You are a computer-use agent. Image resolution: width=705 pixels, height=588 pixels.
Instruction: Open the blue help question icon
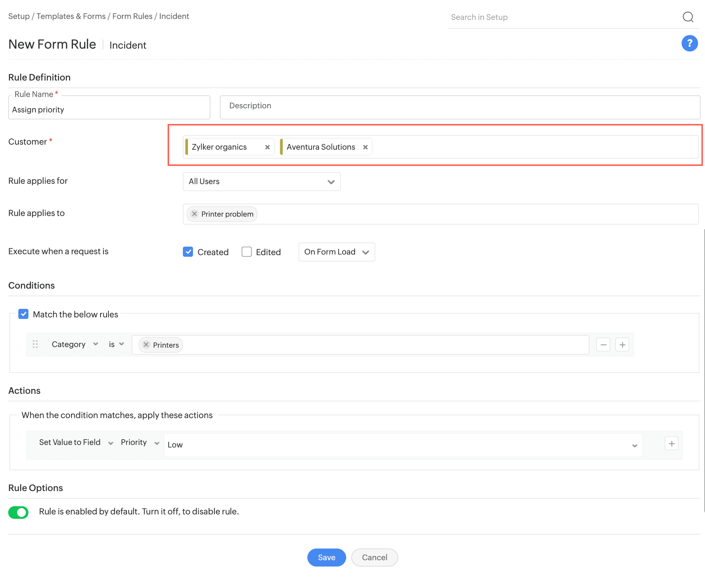[689, 43]
